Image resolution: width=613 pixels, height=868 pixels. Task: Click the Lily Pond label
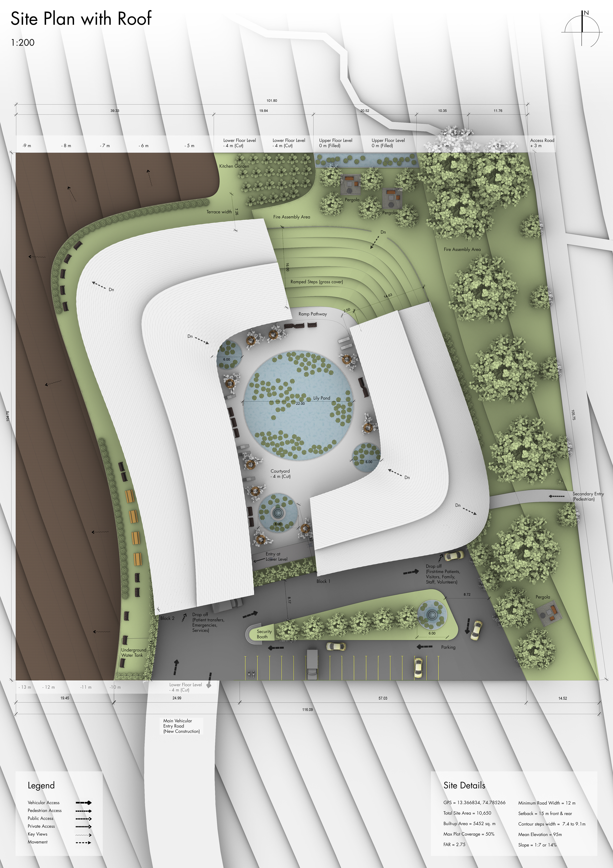coord(322,398)
